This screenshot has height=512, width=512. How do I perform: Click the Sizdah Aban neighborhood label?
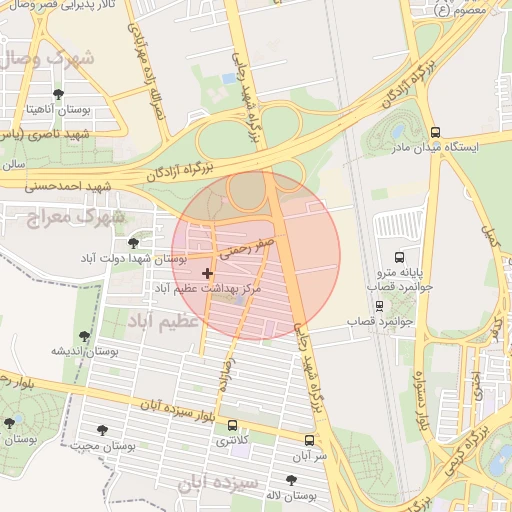click(x=218, y=483)
